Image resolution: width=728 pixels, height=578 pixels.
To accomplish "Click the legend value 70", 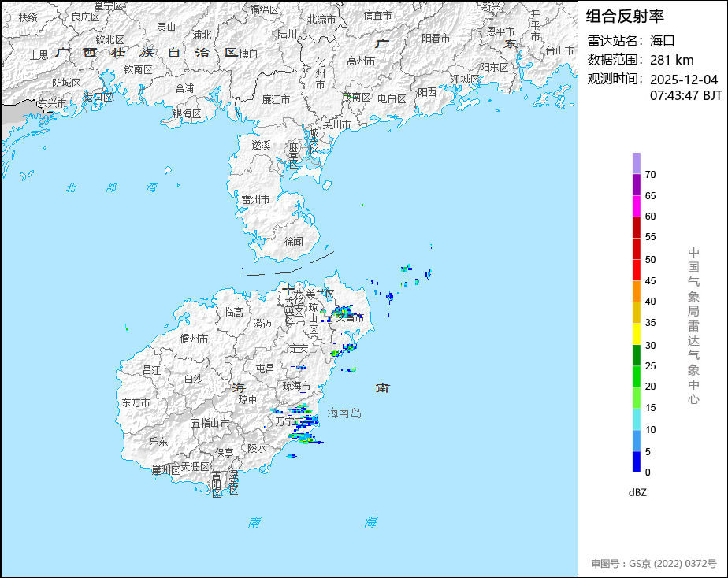I will pos(651,174).
